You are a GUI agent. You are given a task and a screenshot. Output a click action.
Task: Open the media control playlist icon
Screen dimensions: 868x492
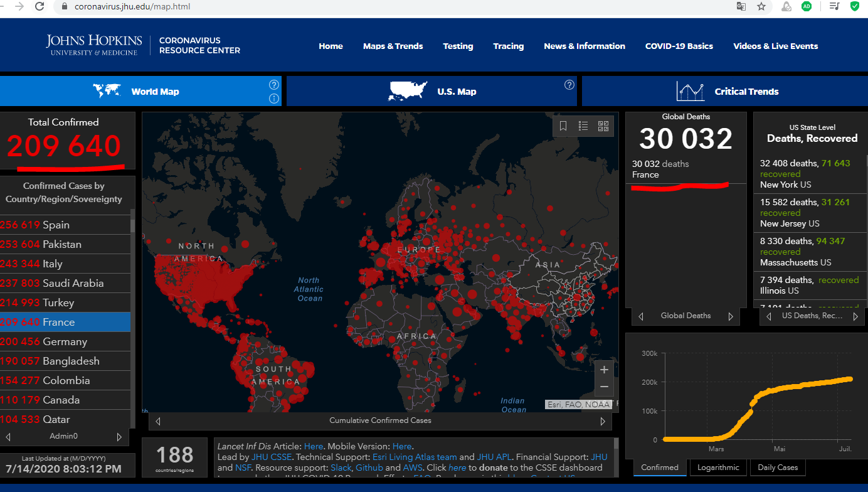pyautogui.click(x=834, y=6)
